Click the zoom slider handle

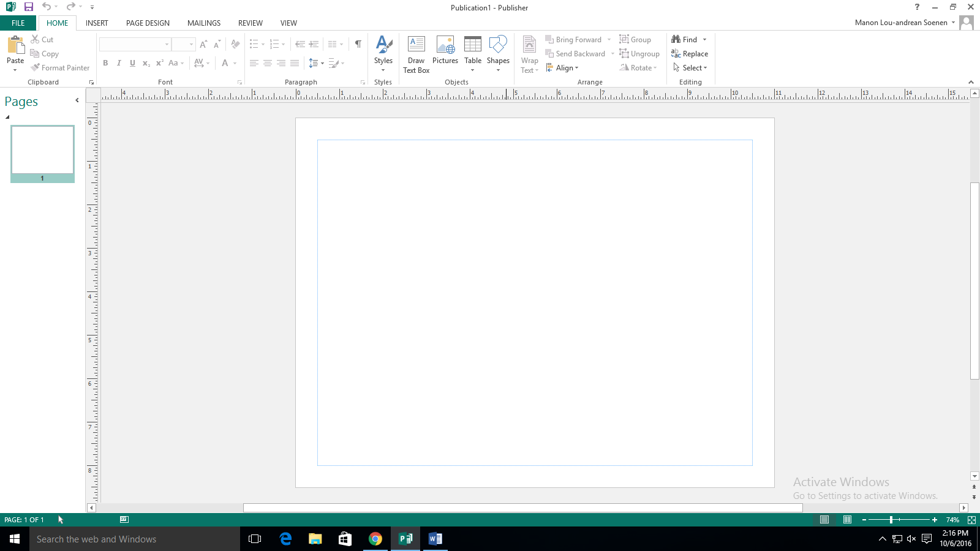(x=891, y=520)
